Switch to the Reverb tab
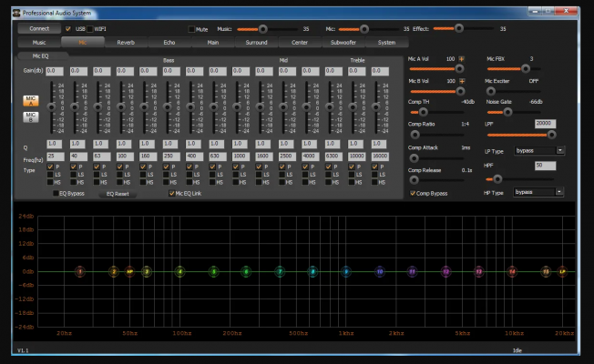594x364 pixels. [126, 42]
